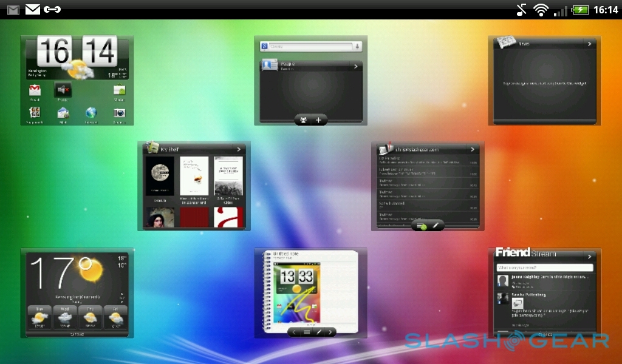Tap the Camera app icon
The width and height of the screenshot is (622, 364).
tap(120, 113)
